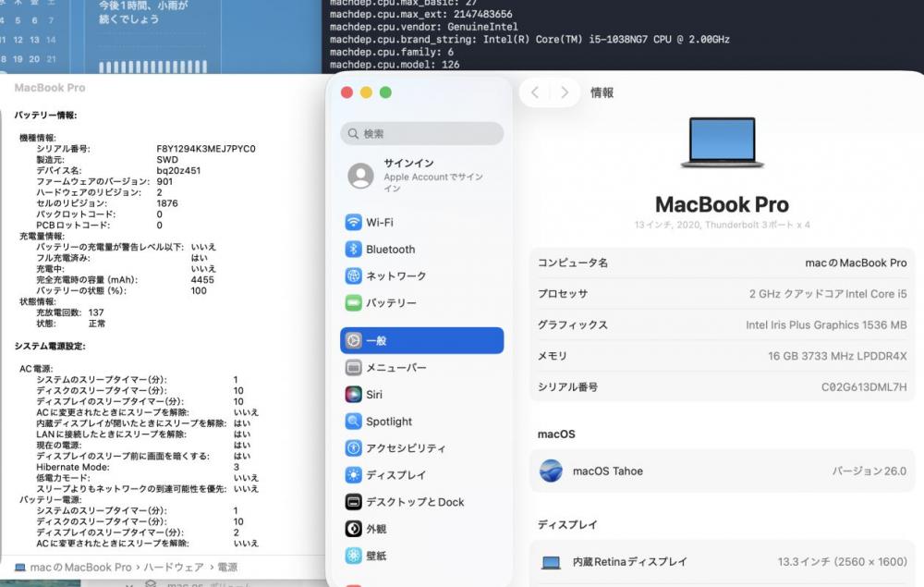Click the サインイン Apple Account link
Image resolution: width=924 pixels, height=587 pixels.
tap(433, 176)
